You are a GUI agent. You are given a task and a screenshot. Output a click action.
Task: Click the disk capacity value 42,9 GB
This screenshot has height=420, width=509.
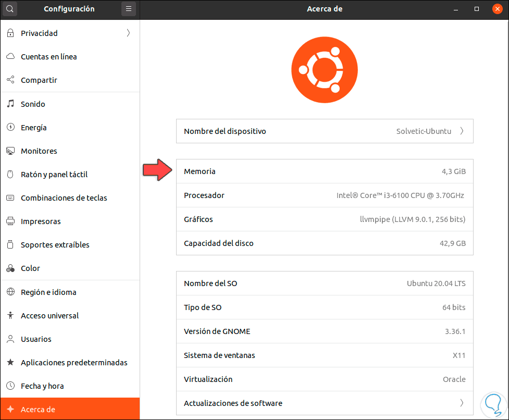pyautogui.click(x=453, y=243)
